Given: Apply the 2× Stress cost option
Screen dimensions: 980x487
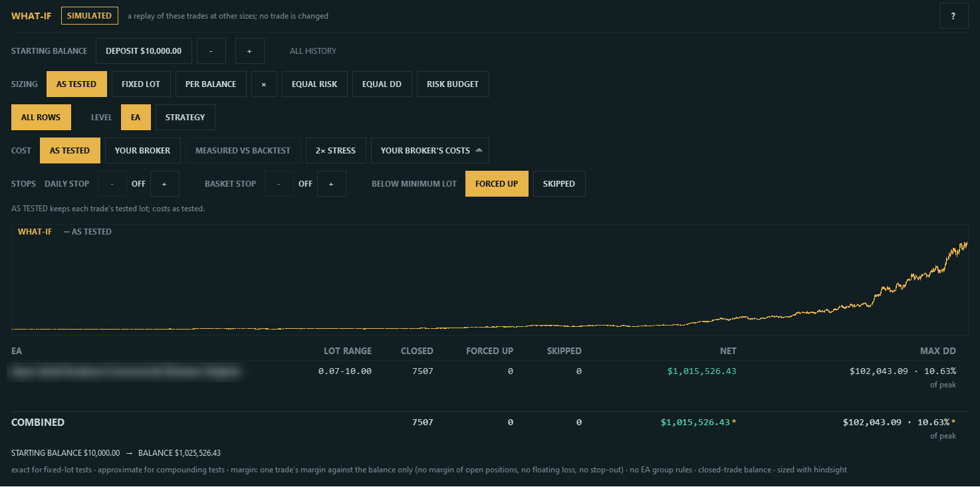Looking at the screenshot, I should tap(336, 151).
